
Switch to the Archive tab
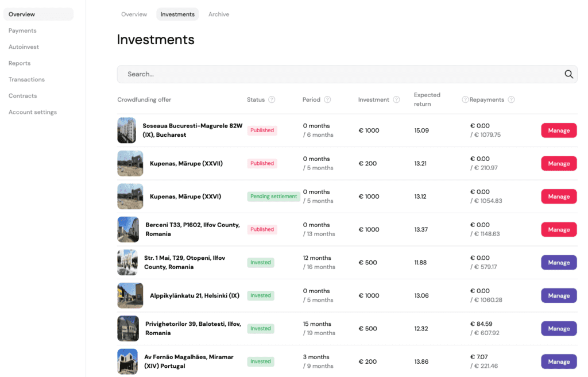[x=218, y=14]
